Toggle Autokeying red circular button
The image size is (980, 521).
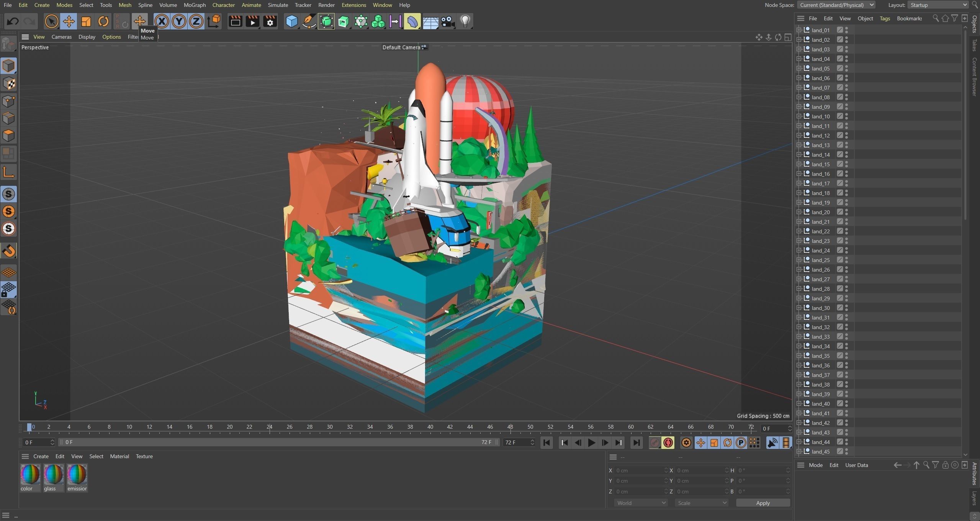click(x=668, y=442)
